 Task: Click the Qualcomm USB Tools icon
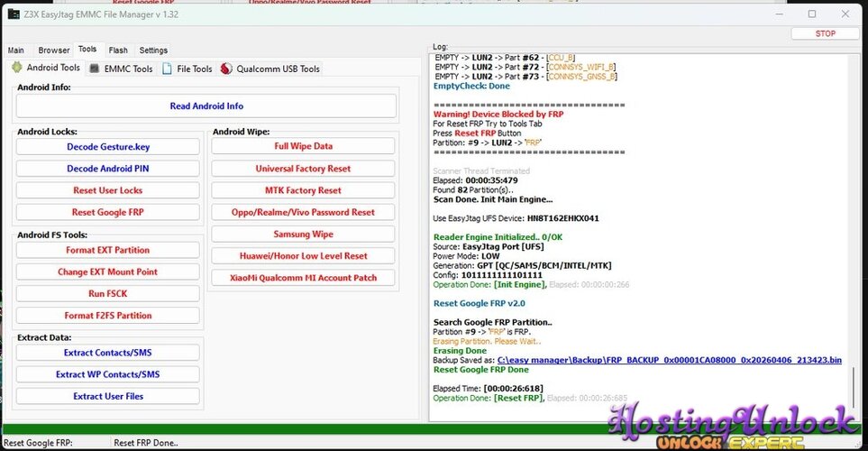coord(226,69)
